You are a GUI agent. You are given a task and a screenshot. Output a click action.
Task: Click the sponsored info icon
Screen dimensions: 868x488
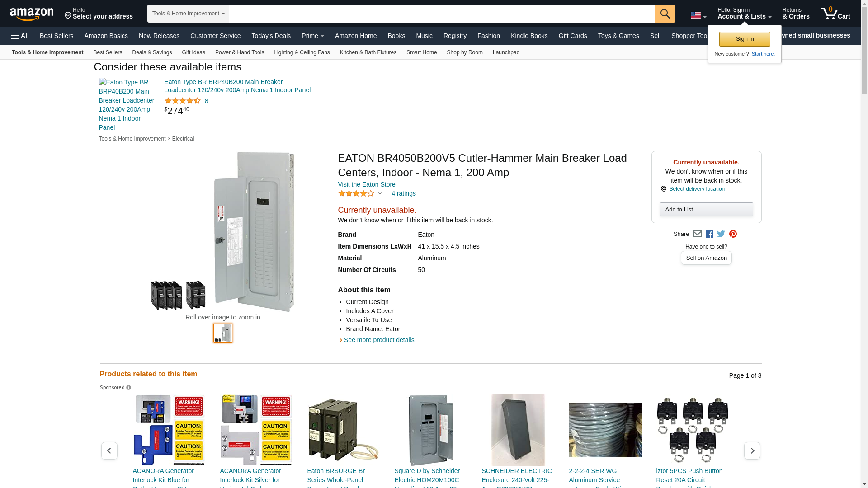click(128, 388)
